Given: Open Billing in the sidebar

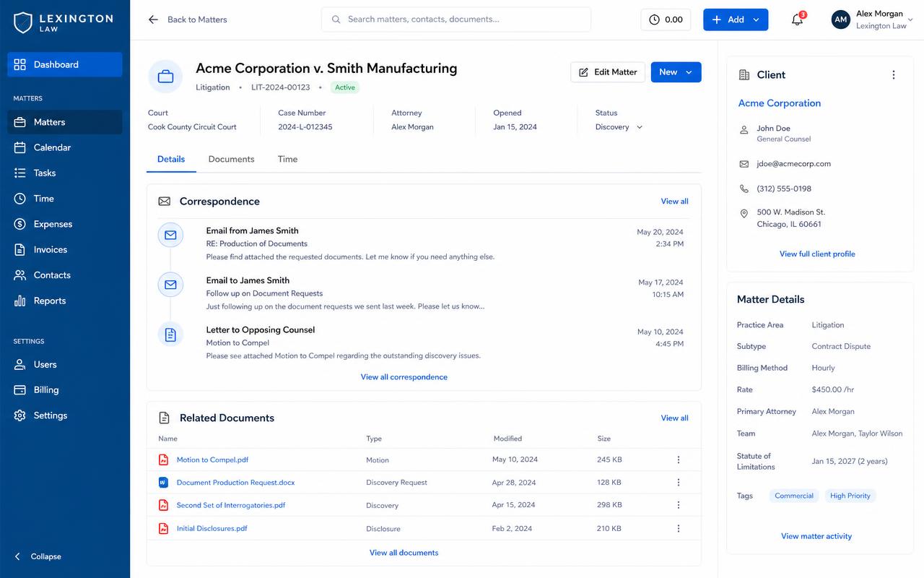Looking at the screenshot, I should pyautogui.click(x=65, y=390).
